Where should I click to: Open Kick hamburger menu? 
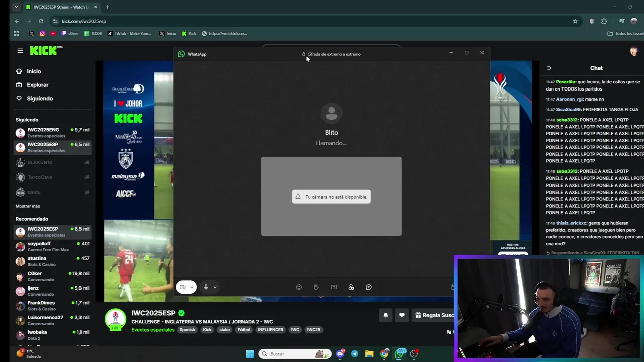[20, 51]
